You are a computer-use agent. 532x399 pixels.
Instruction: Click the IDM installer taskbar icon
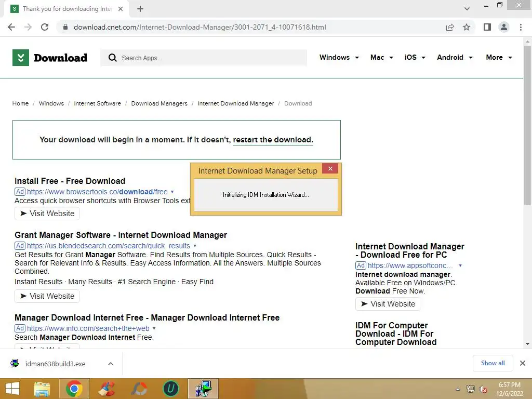(x=203, y=389)
